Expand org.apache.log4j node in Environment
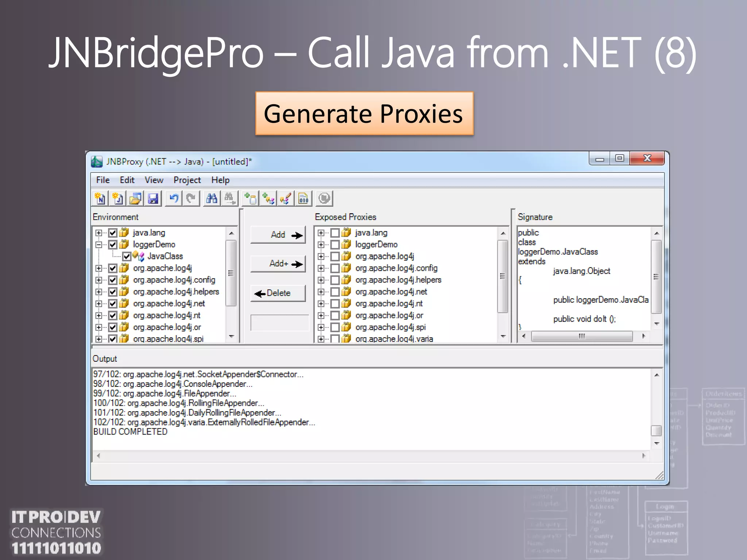 (98, 268)
